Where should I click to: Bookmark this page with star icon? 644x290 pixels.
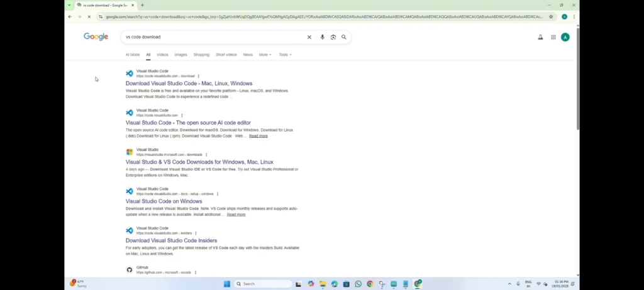point(552,17)
